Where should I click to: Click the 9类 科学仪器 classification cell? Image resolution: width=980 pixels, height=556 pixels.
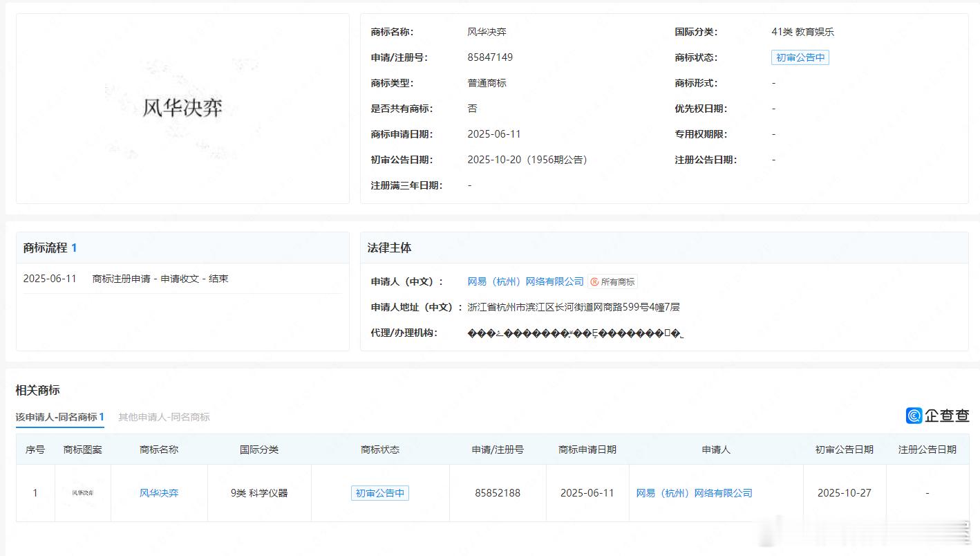coord(259,493)
